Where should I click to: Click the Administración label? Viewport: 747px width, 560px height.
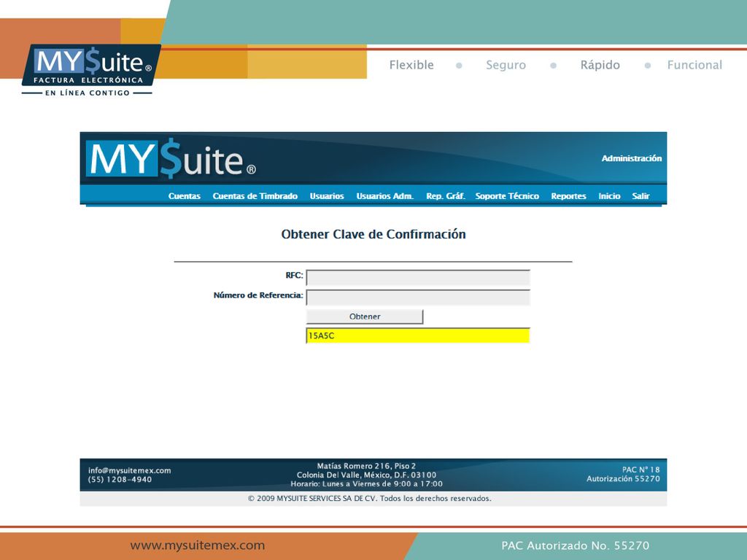(x=631, y=158)
